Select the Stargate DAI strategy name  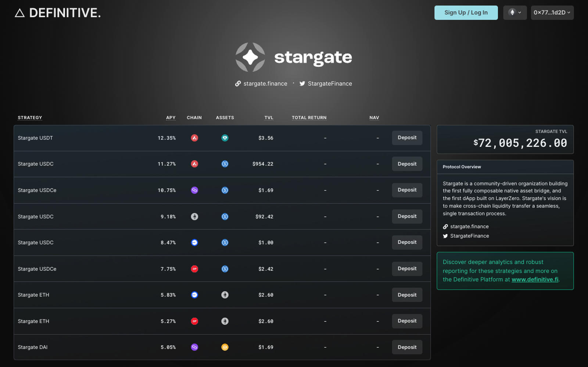pos(33,347)
